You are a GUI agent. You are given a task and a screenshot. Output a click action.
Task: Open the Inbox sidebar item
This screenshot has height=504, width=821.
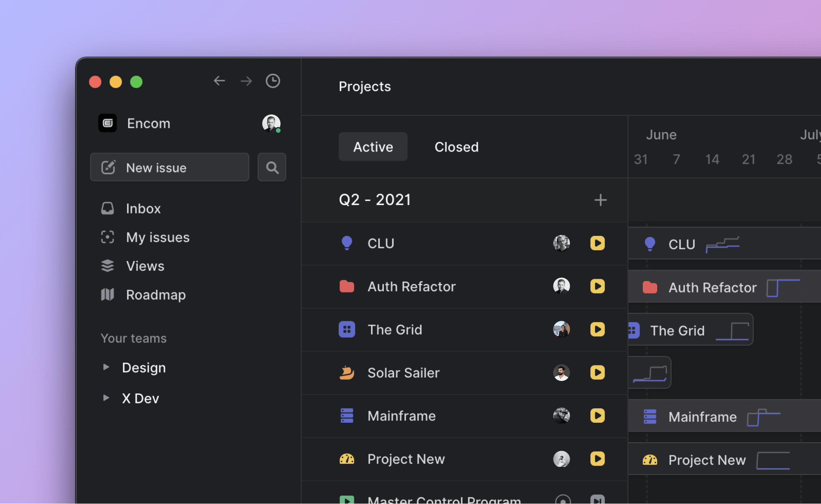click(143, 209)
